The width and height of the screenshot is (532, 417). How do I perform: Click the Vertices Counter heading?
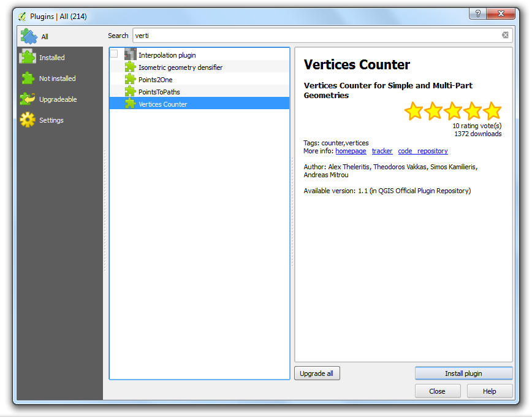[x=357, y=64]
